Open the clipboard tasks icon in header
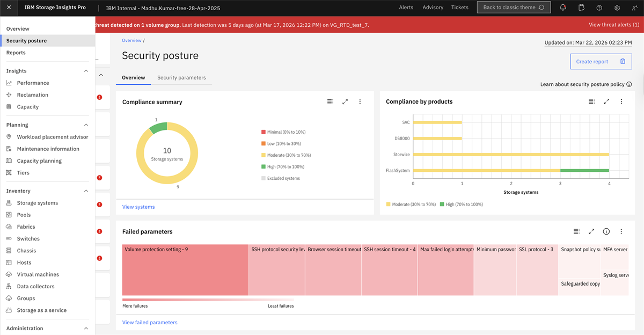The image size is (644, 335). 581,8
